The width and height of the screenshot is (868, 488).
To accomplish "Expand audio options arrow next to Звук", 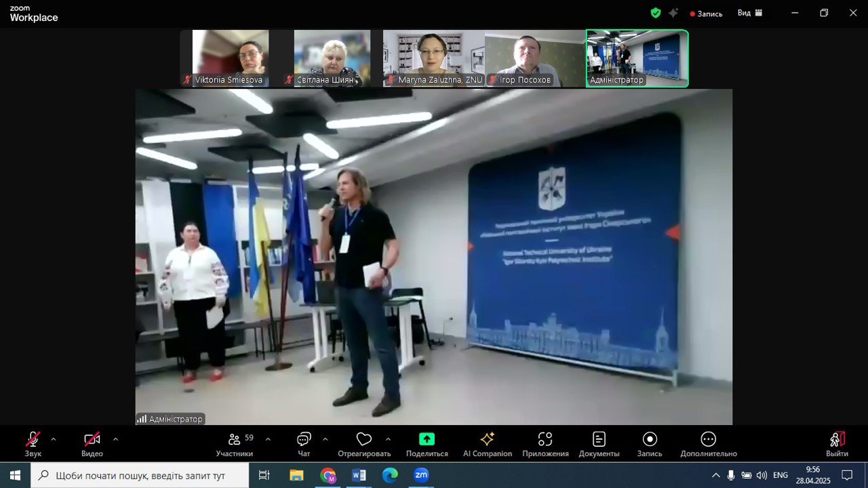I will click(x=54, y=439).
